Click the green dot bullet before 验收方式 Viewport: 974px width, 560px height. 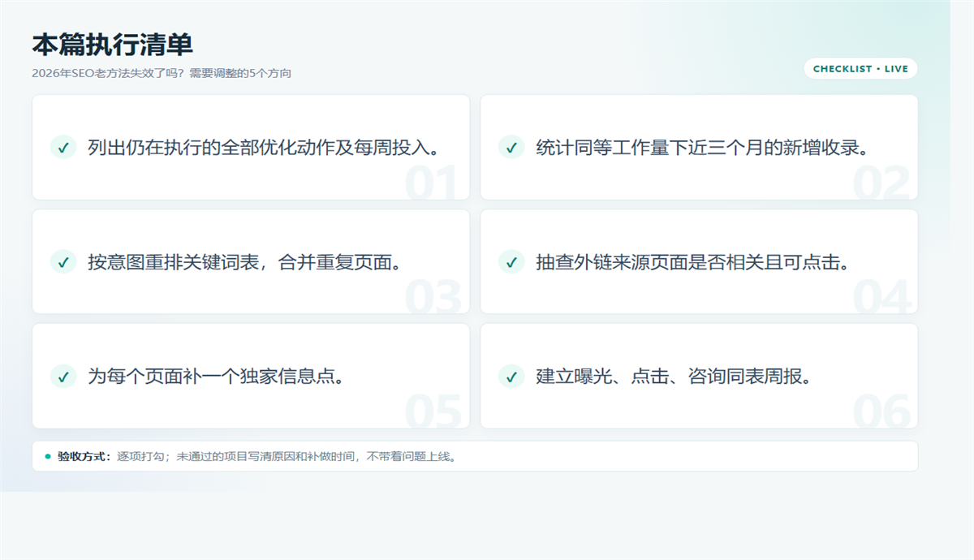pos(48,456)
